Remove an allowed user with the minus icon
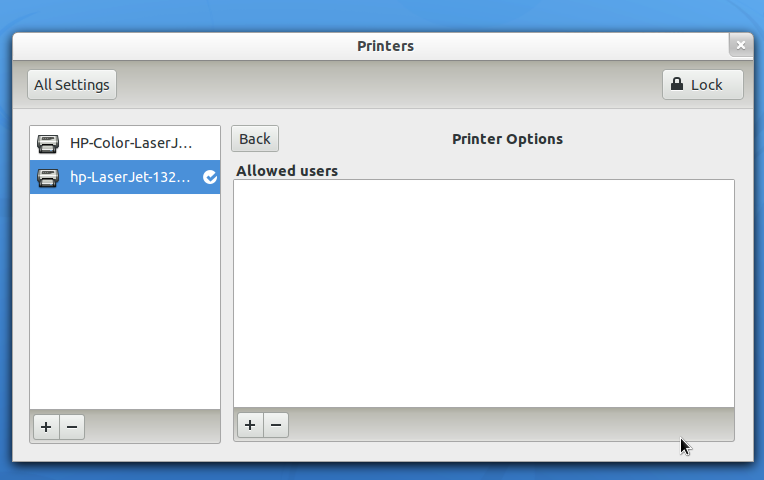The height and width of the screenshot is (480, 764). pyautogui.click(x=276, y=425)
